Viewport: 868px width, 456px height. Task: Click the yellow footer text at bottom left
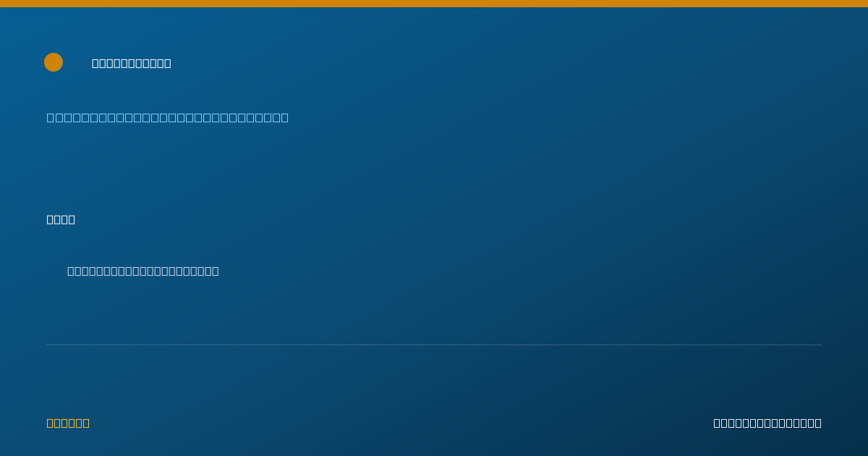tap(68, 423)
